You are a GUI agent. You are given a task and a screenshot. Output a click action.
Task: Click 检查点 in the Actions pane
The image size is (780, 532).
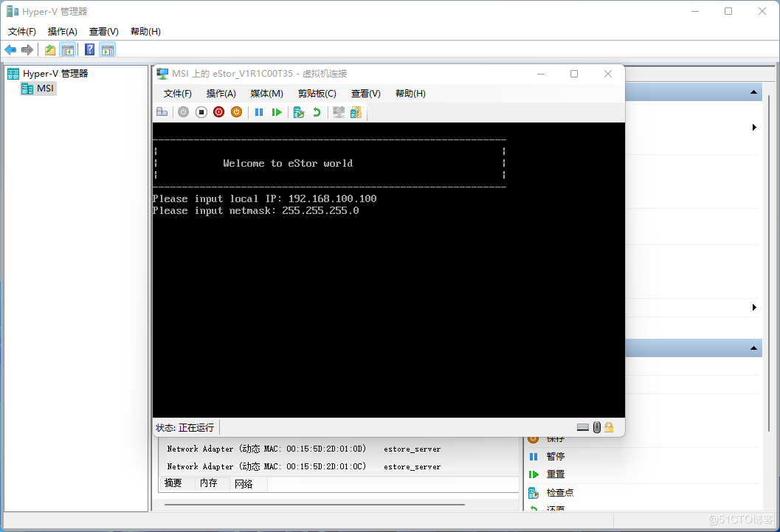[x=559, y=492]
